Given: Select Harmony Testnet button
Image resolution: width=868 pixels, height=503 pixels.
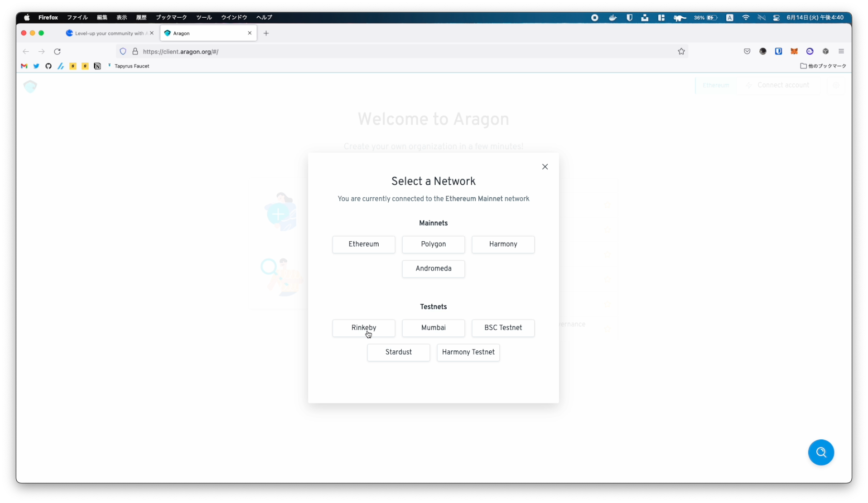Looking at the screenshot, I should pos(468,352).
